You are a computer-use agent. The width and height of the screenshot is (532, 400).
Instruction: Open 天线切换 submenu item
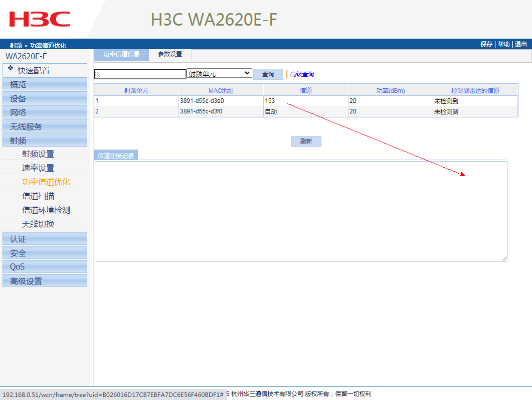click(38, 224)
